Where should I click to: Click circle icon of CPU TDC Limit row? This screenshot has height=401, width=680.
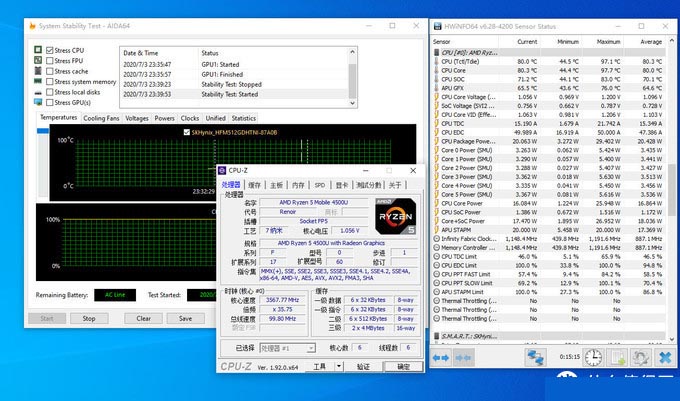pyautogui.click(x=437, y=256)
